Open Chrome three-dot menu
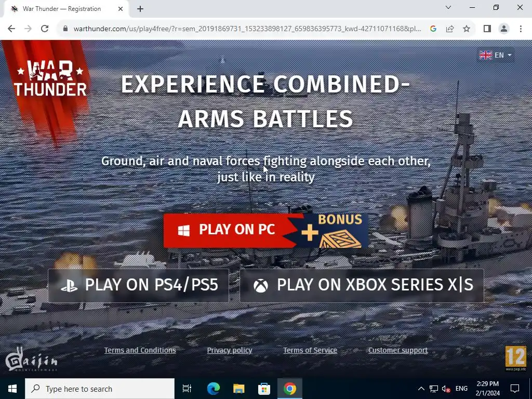Screen dimensions: 532x399 pos(521,29)
